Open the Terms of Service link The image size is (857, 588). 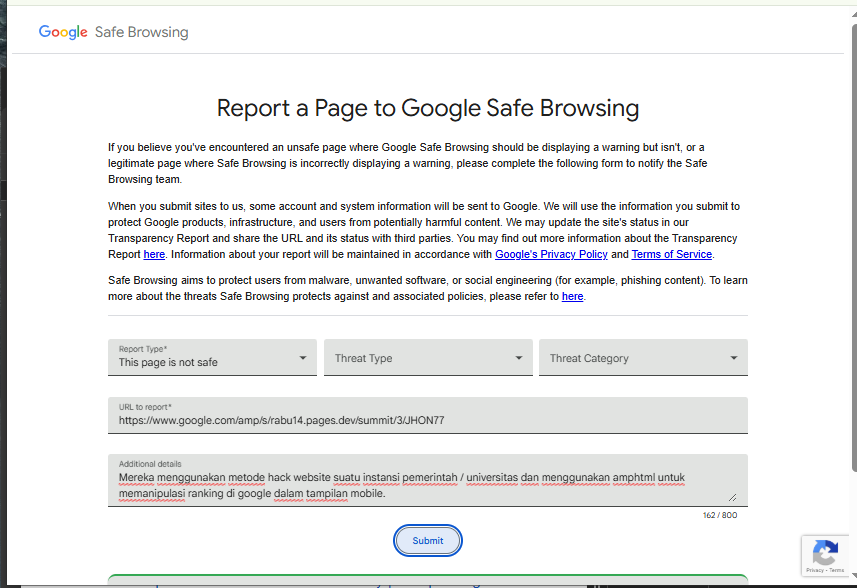pos(672,254)
